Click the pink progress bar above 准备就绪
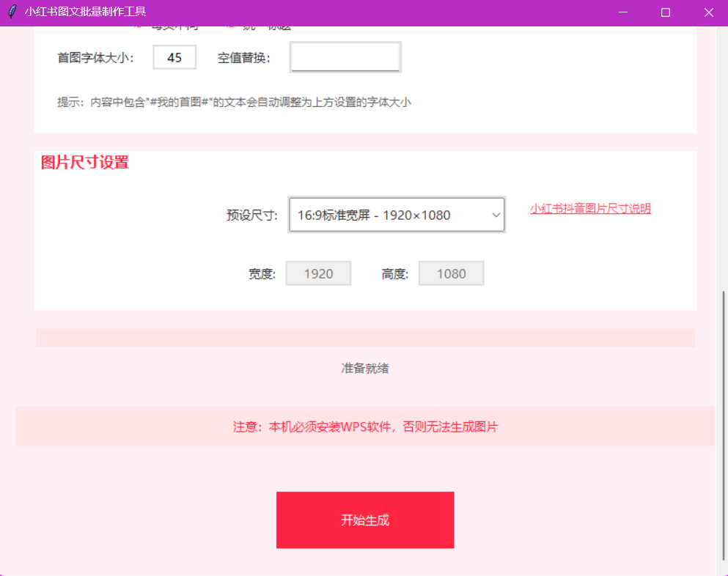Screen dimensions: 728x576 (365, 338)
